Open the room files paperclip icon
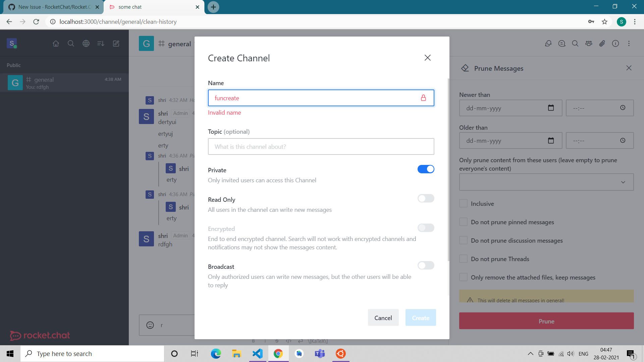This screenshot has height=362, width=644. [602, 44]
